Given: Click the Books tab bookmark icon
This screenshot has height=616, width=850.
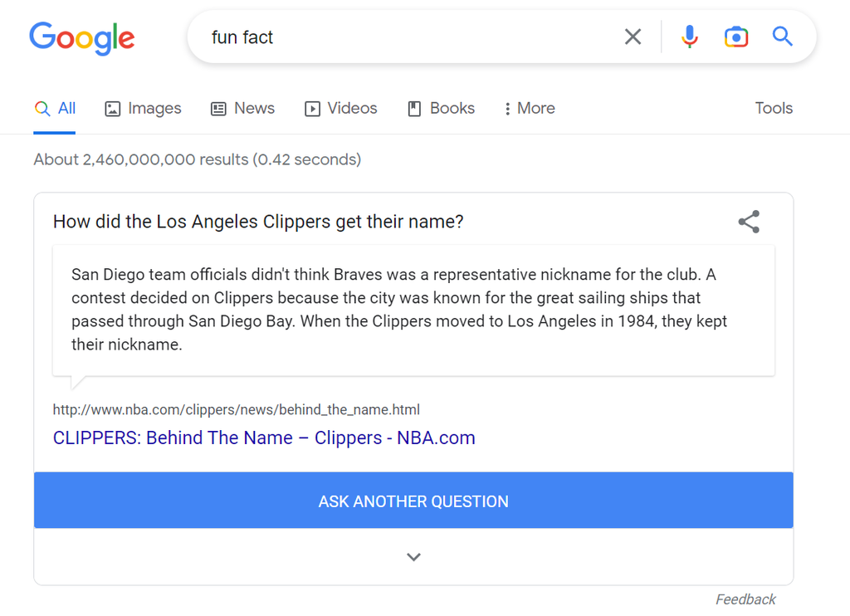Looking at the screenshot, I should point(414,109).
